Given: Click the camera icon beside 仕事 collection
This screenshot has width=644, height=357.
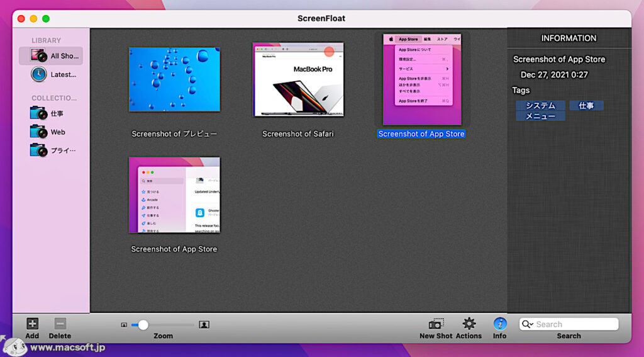Looking at the screenshot, I should tap(38, 113).
